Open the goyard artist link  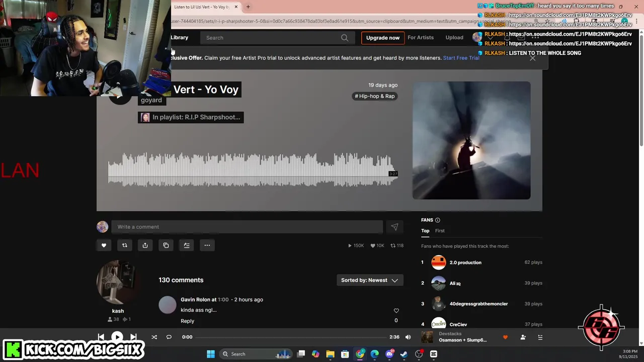[151, 100]
